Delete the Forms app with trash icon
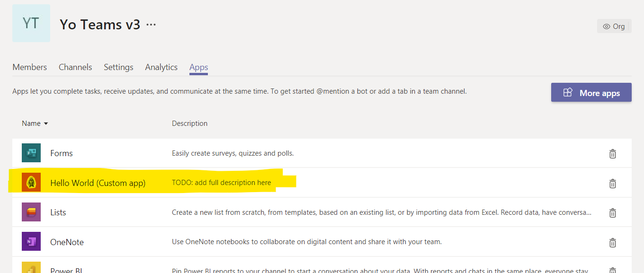The image size is (644, 273). (x=613, y=154)
